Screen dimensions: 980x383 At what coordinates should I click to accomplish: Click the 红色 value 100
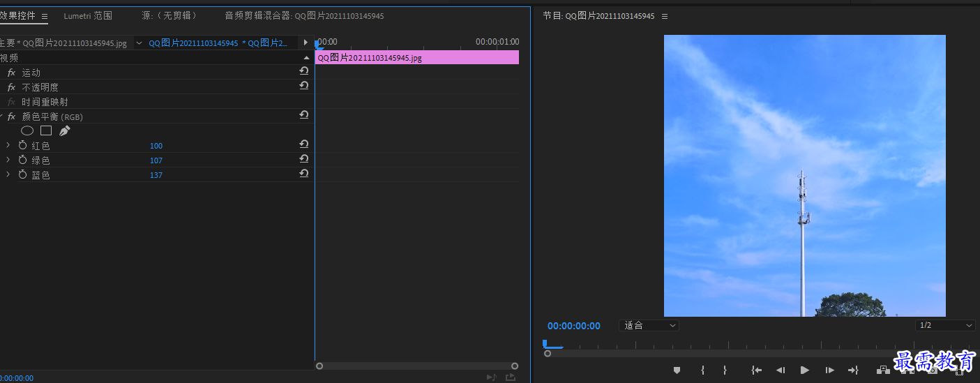pyautogui.click(x=156, y=146)
